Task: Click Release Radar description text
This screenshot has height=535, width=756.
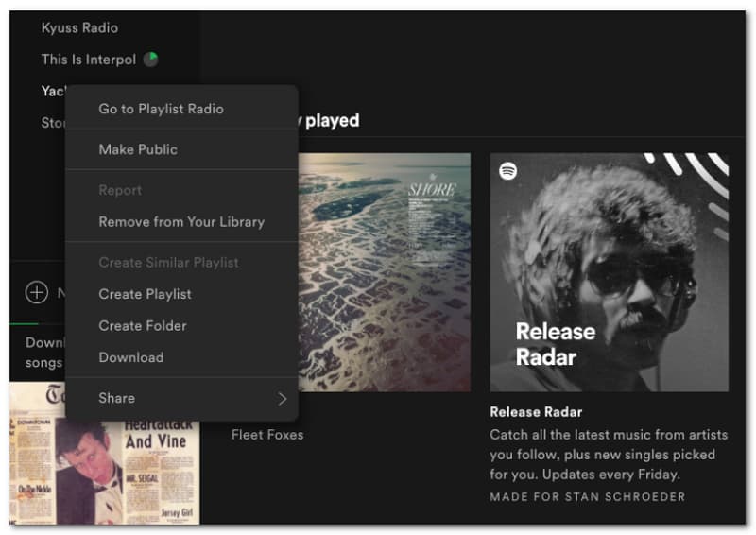Action: tap(609, 455)
